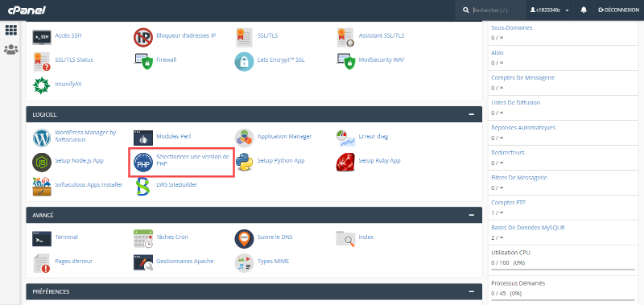Click the Firewall shield icon
This screenshot has height=305, width=644.
143,62
